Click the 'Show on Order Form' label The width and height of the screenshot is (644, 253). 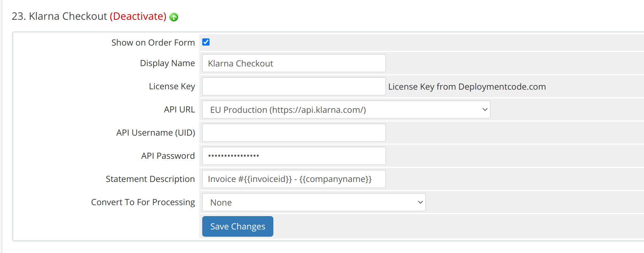[153, 43]
